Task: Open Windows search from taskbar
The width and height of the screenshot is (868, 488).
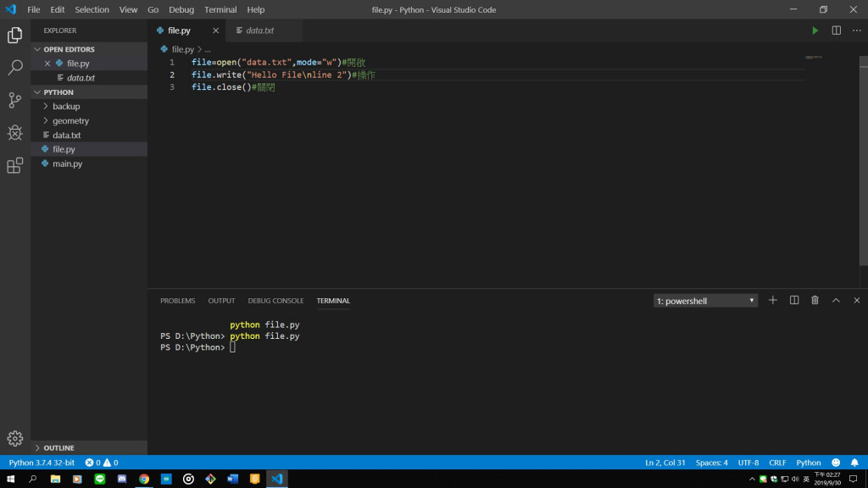Action: click(x=33, y=480)
